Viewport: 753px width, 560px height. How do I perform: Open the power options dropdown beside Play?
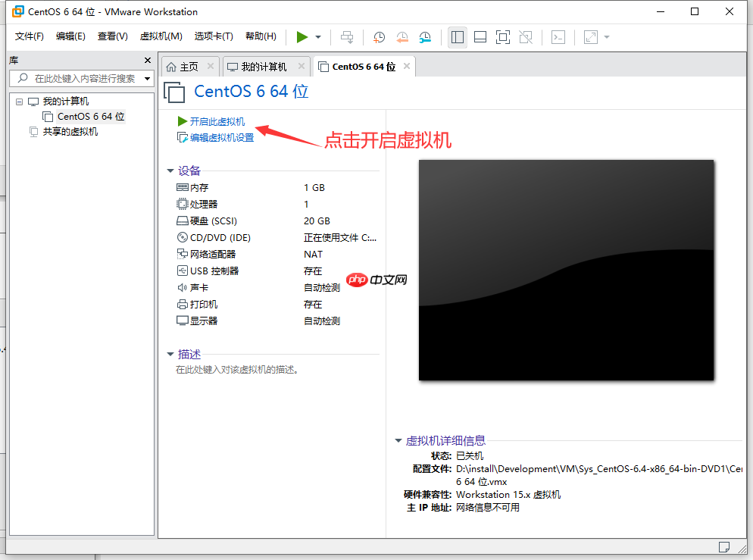(x=317, y=36)
